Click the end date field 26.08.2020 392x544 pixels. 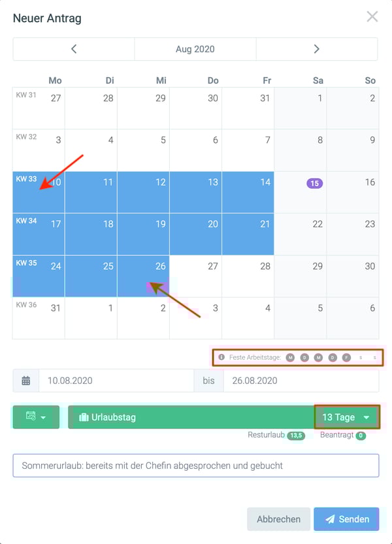pos(301,381)
